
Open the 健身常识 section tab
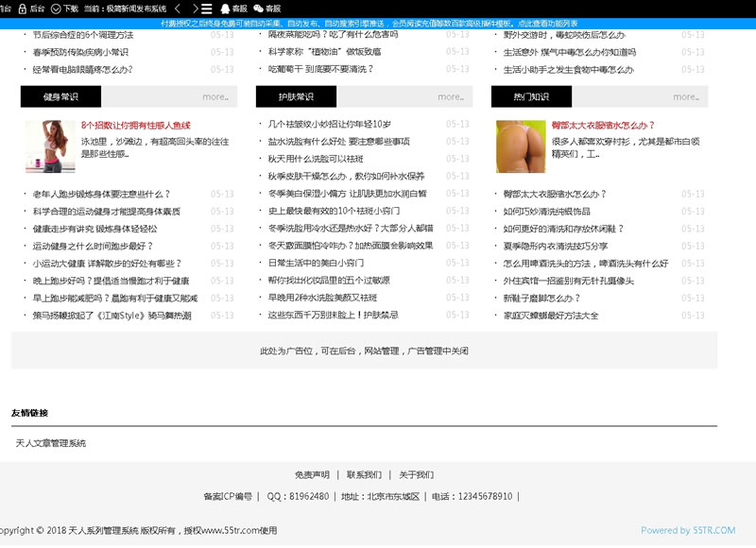[x=60, y=96]
